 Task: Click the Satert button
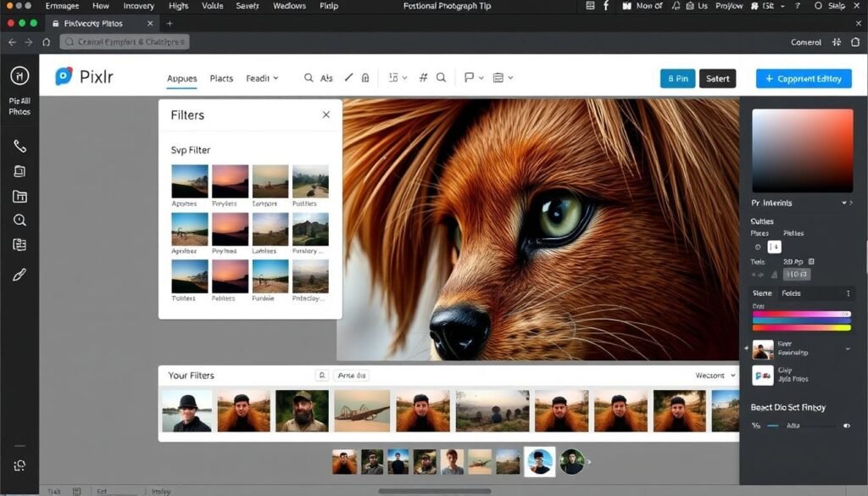717,78
